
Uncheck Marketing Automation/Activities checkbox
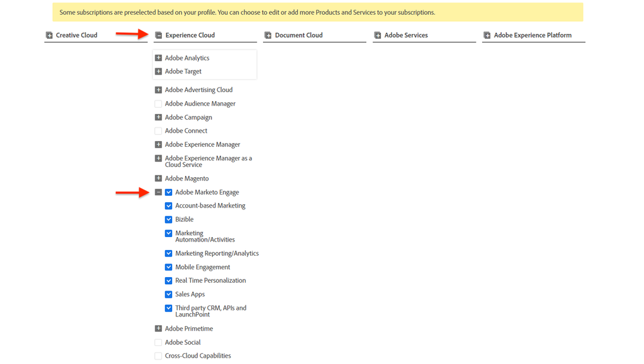[x=168, y=233]
